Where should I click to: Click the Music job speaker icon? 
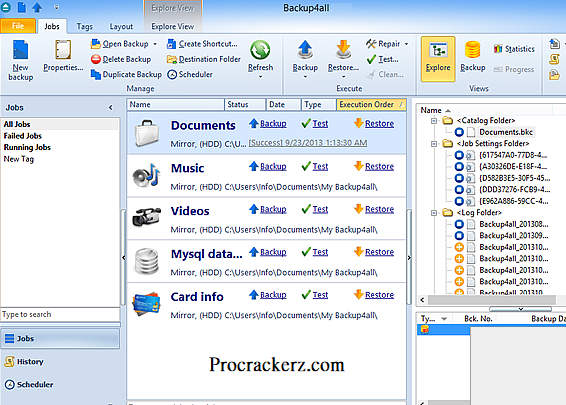[x=146, y=176]
